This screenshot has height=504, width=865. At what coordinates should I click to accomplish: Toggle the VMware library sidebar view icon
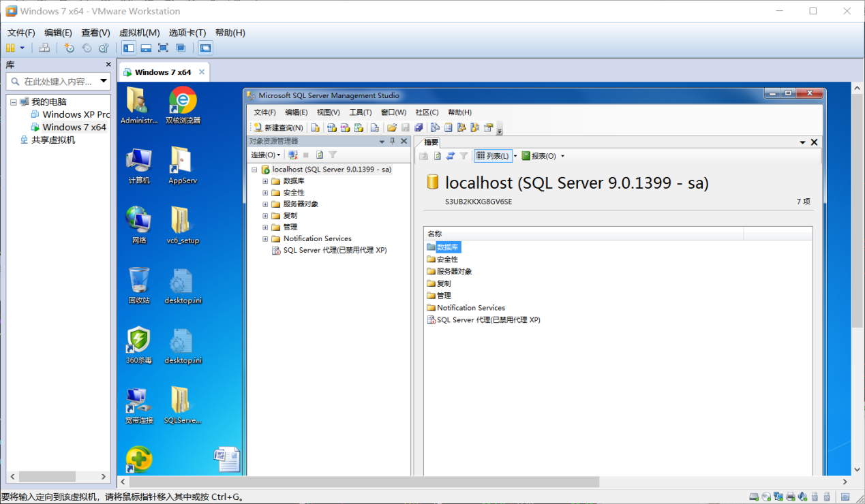click(x=128, y=48)
